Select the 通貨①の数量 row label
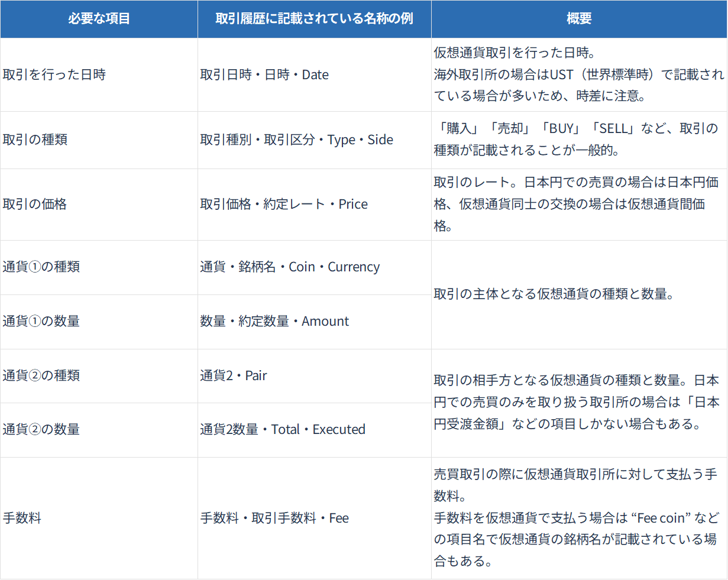 coord(41,321)
